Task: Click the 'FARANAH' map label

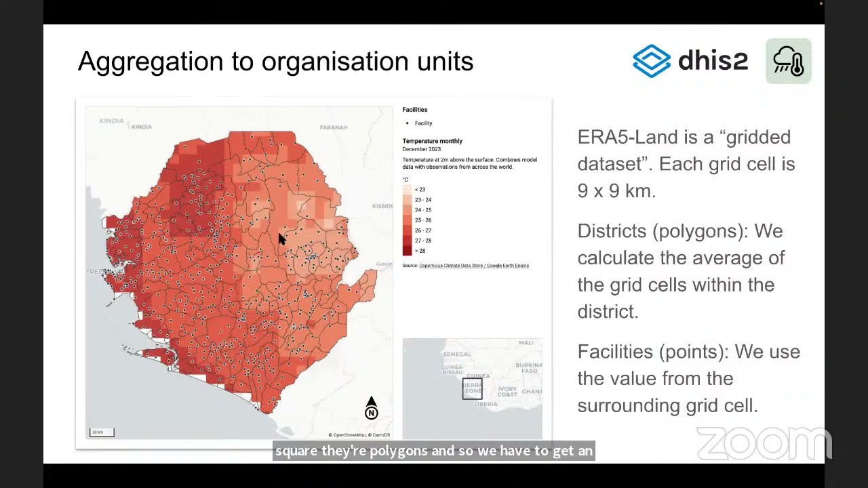Action: pos(334,127)
